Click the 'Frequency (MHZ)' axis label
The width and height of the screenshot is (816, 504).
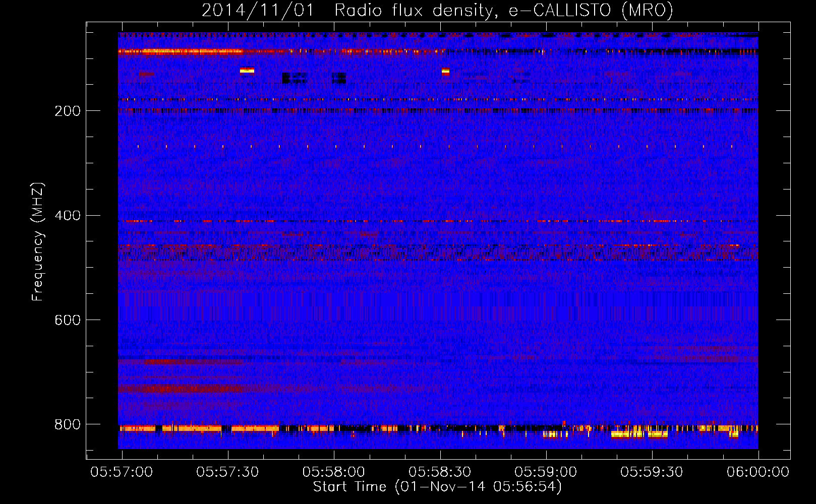[37, 242]
